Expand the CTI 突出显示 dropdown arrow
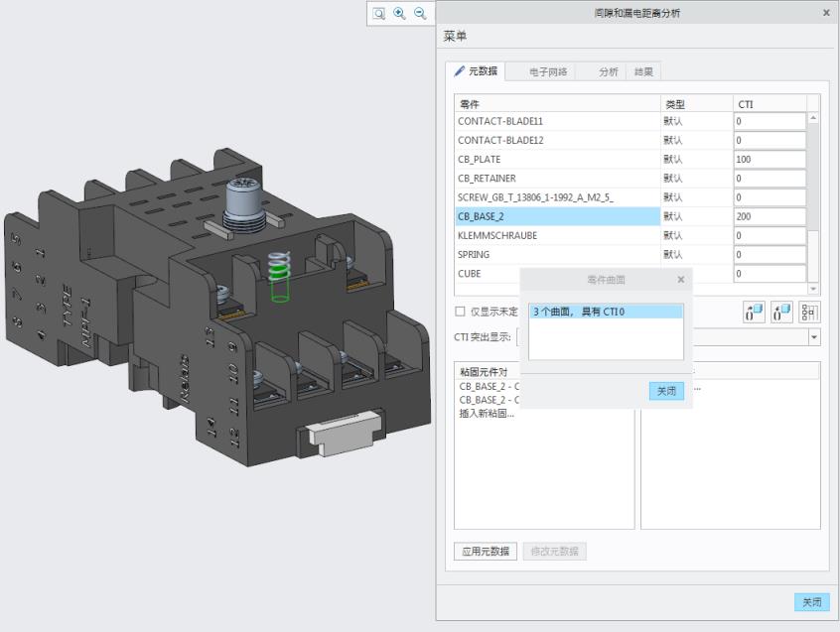The width and height of the screenshot is (840, 632). tap(814, 337)
